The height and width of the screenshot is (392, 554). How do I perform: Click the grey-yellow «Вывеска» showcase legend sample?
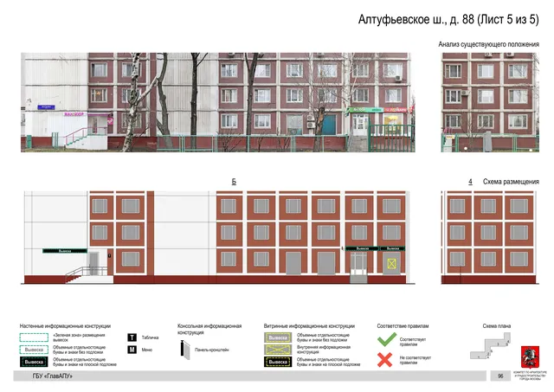pos(278,337)
